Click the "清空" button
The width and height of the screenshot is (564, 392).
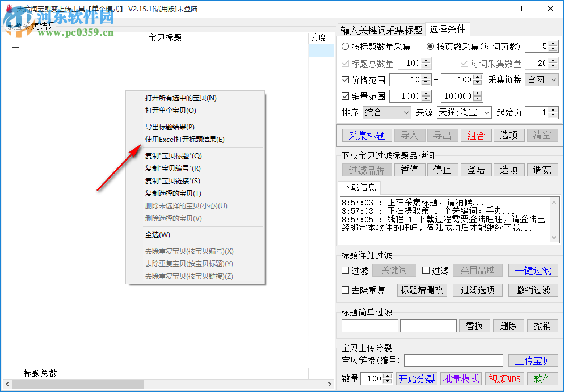click(542, 135)
